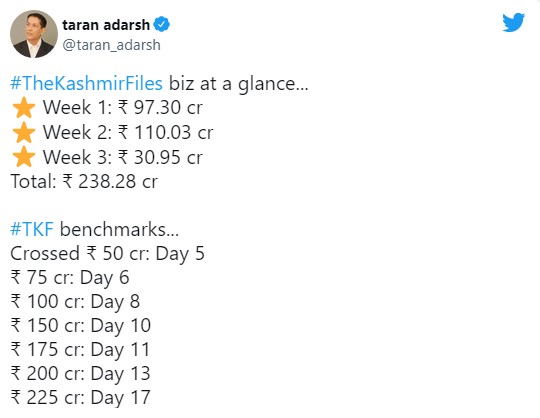Click the Week 3 ₹ 30.95 cr text
Viewport: 540px width, 418px height.
tap(123, 157)
